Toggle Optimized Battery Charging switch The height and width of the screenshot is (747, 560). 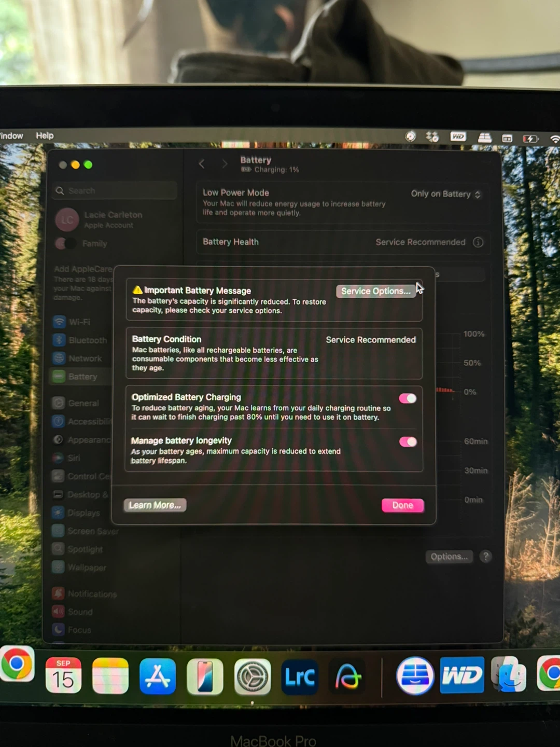tap(408, 398)
